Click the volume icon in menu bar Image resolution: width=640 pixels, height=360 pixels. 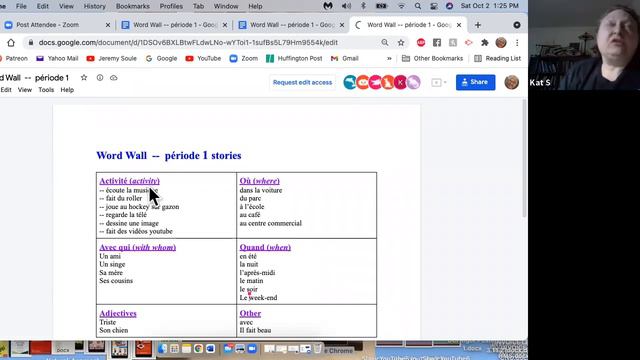point(346,6)
